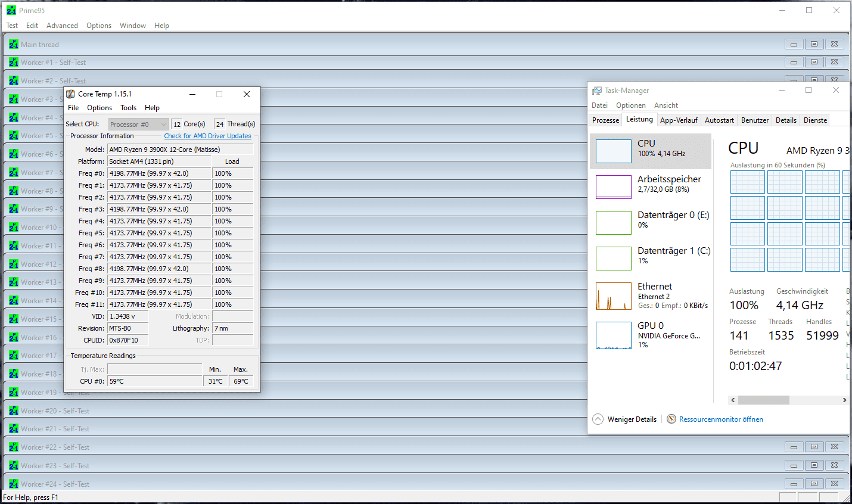Image resolution: width=852 pixels, height=504 pixels.
Task: Click the Worker #22 Self-Test window icon
Action: coord(14,447)
